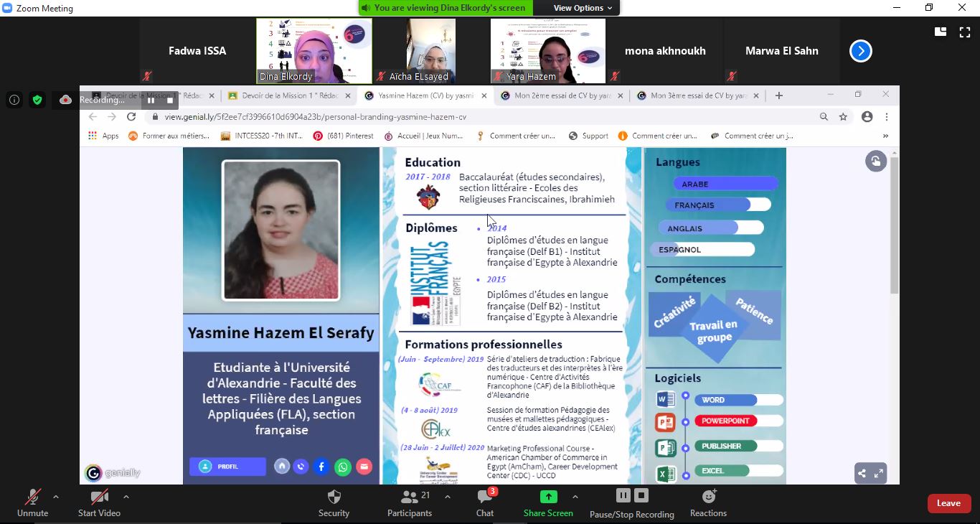Image resolution: width=980 pixels, height=524 pixels.
Task: Open the Reactions menu
Action: click(708, 497)
